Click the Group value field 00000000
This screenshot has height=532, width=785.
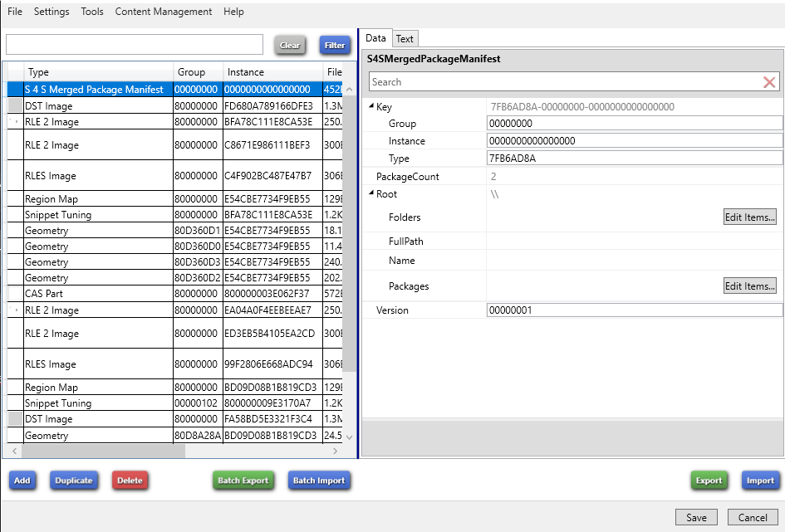635,123
